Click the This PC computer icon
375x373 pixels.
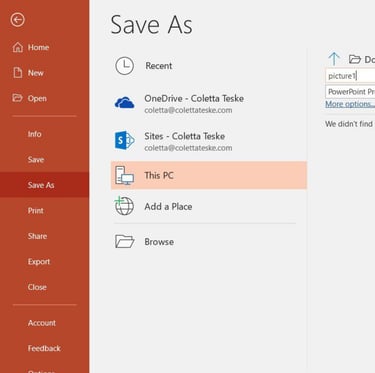(124, 175)
